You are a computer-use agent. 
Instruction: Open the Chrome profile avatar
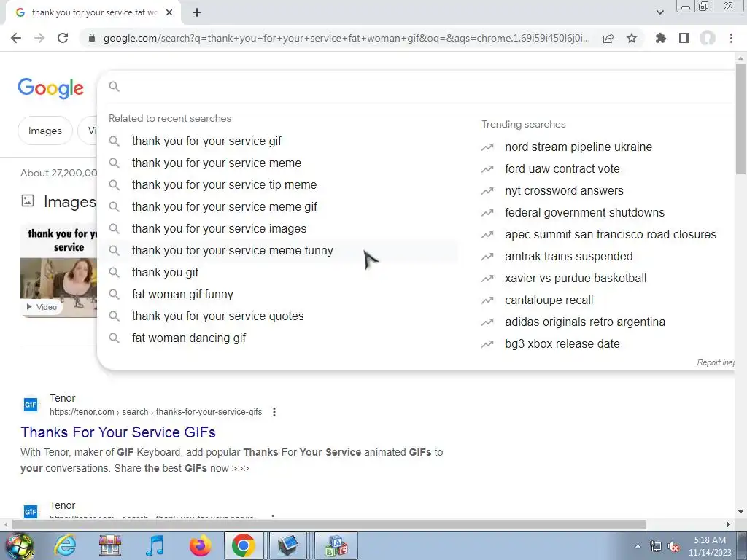pos(708,38)
